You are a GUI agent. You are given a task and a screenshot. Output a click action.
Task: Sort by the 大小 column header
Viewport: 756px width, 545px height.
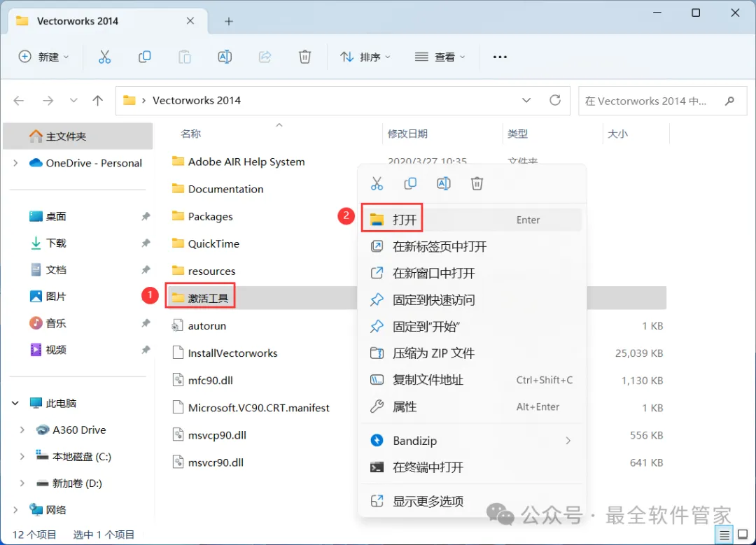[x=617, y=134]
